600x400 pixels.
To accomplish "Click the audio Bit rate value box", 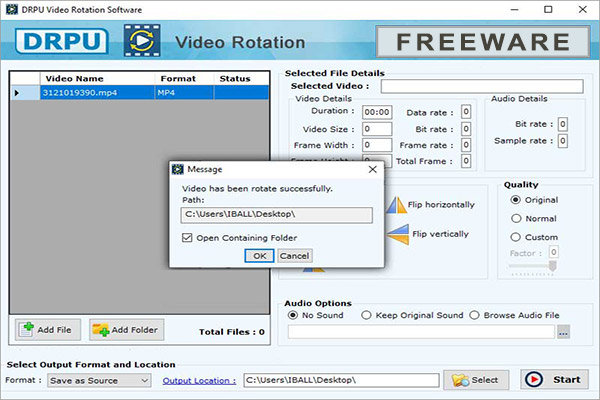I will 562,124.
